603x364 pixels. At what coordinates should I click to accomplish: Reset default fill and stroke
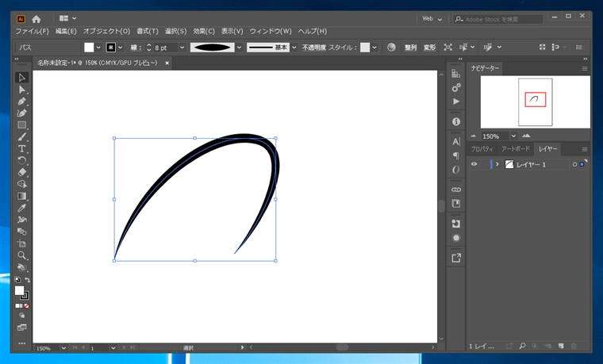pos(17,279)
